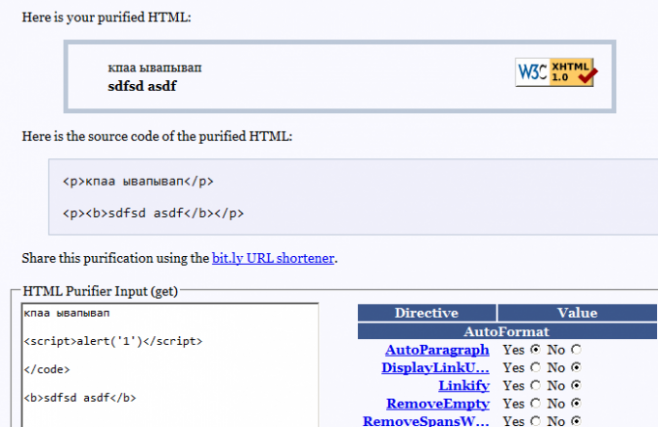Click the </code> line in the input
658x427 pixels.
(47, 369)
